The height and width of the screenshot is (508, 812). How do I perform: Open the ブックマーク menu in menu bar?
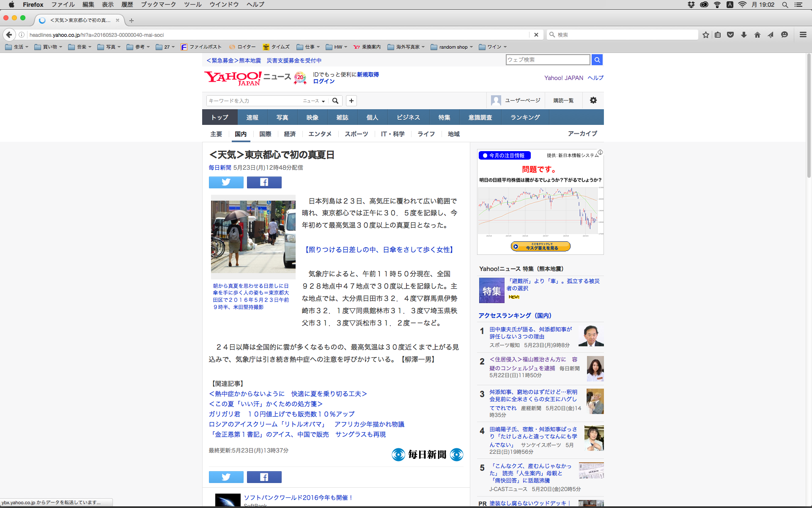[158, 5]
